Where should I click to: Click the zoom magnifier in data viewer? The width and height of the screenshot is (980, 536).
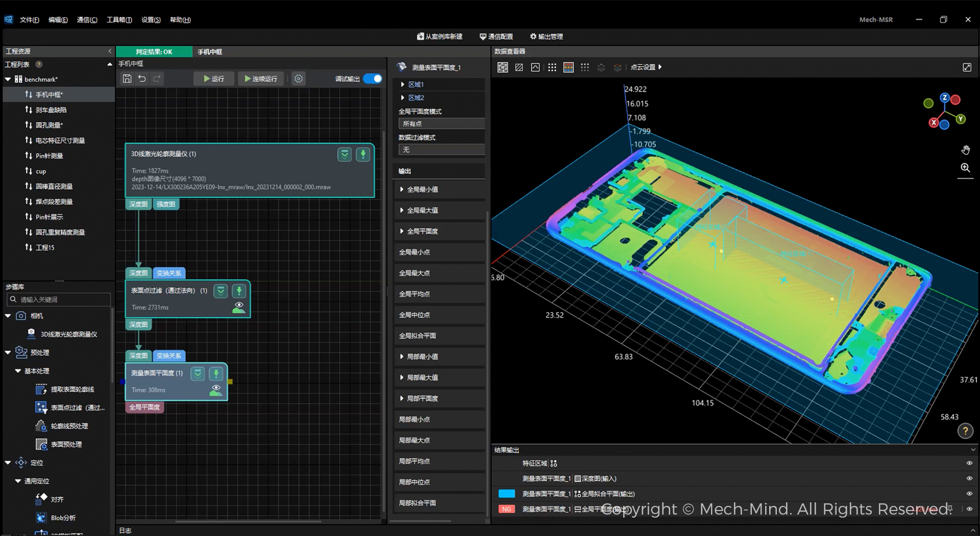pyautogui.click(x=965, y=168)
